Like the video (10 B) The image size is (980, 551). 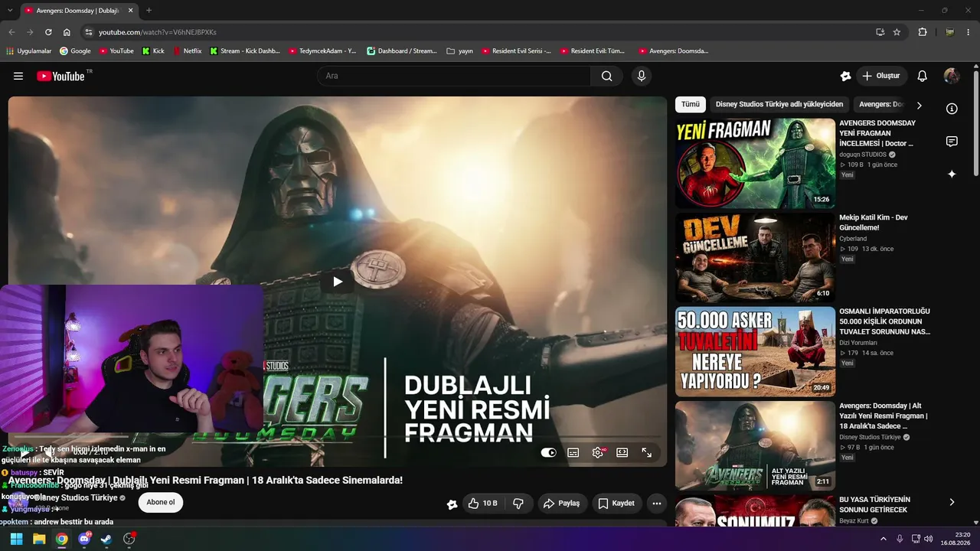(x=482, y=503)
